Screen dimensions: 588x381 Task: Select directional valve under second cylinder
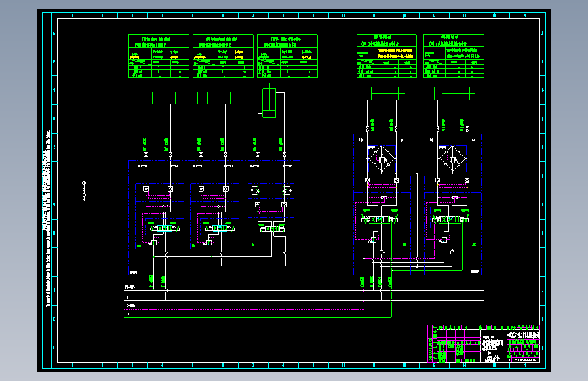[x=220, y=228]
